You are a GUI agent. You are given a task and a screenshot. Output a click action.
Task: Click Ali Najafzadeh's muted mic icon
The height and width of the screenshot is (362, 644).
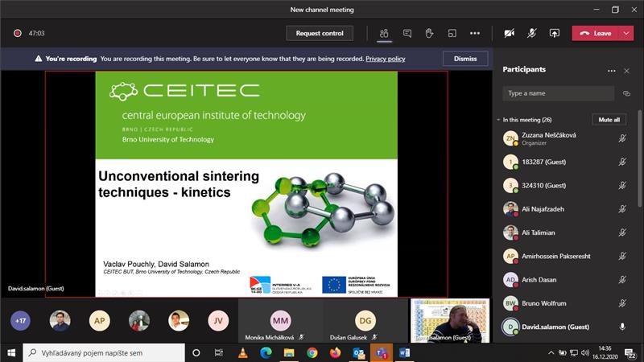[x=622, y=209]
